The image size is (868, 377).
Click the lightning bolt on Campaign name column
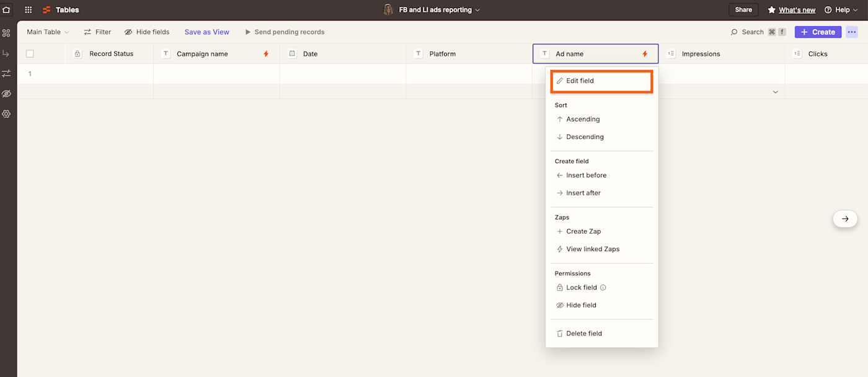266,54
